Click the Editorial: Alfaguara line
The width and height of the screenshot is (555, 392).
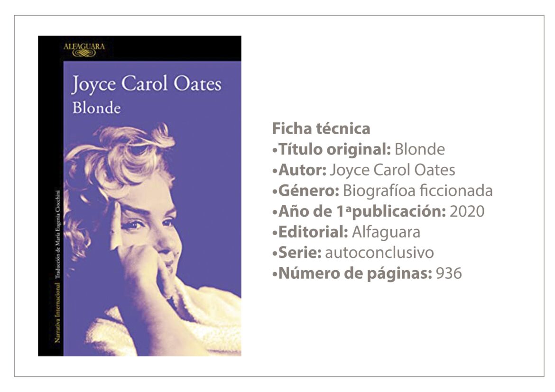346,232
